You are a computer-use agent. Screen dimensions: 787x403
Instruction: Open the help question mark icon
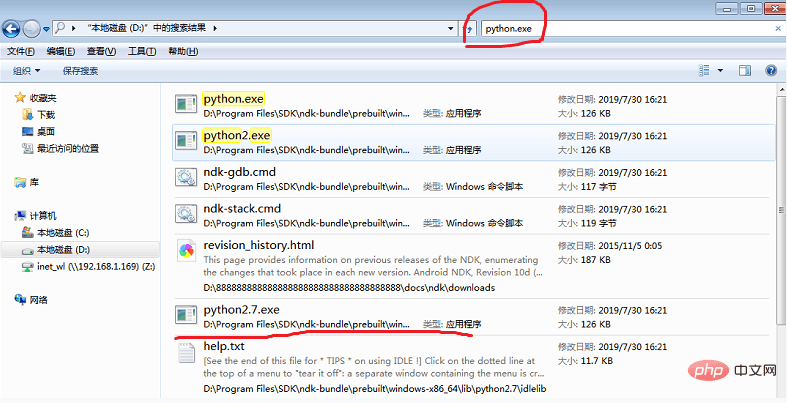coord(771,71)
